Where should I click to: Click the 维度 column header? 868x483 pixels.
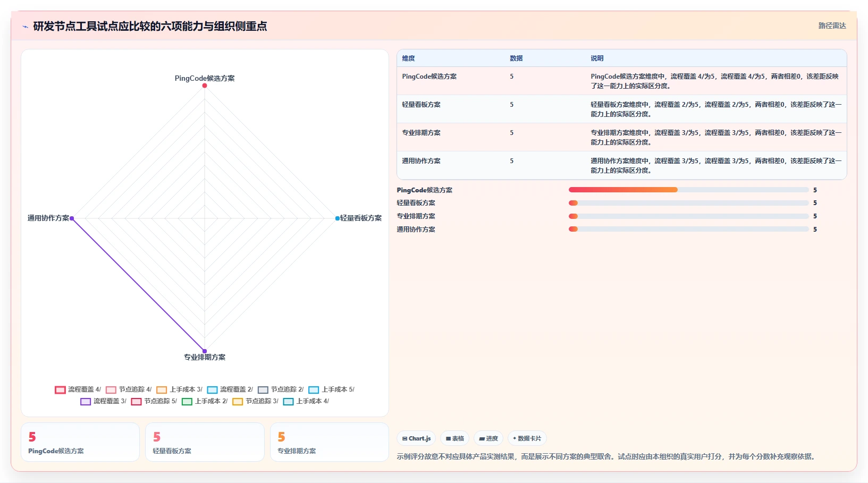pyautogui.click(x=408, y=58)
